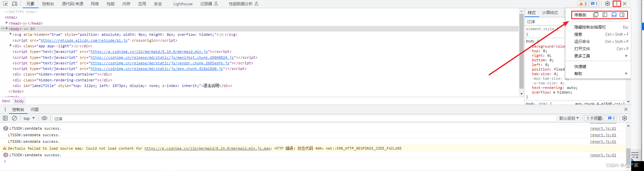Open the 性能 tab
The width and height of the screenshot is (644, 171).
(x=110, y=4)
